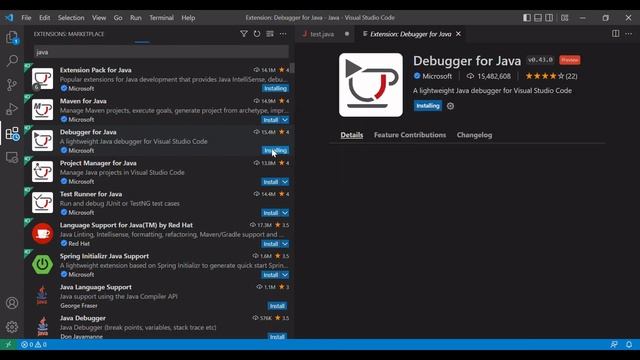
Task: Select the Feature Contributions tab
Action: 410,135
